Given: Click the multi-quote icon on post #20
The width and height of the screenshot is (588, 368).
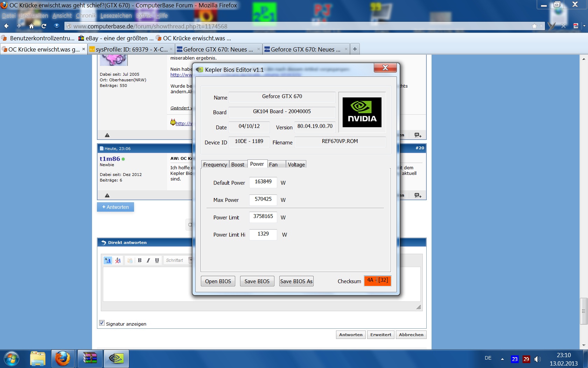Looking at the screenshot, I should (x=418, y=195).
